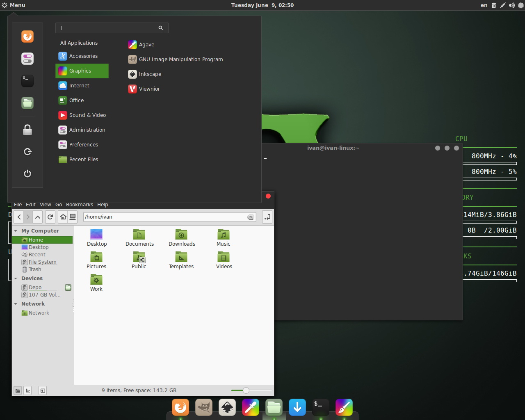Open Files from menu favorites sidebar
525x420 pixels.
pos(27,103)
